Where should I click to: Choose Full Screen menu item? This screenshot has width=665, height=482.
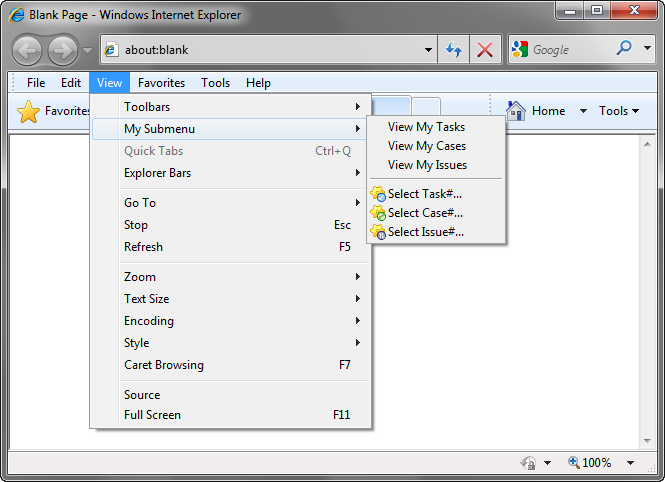click(x=231, y=415)
